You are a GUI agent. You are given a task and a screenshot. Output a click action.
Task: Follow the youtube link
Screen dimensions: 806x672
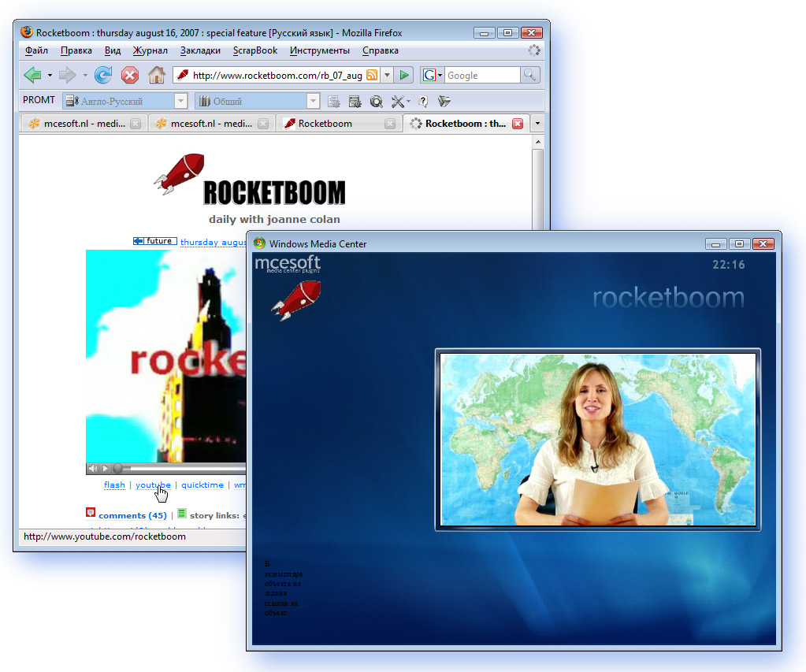pos(153,485)
